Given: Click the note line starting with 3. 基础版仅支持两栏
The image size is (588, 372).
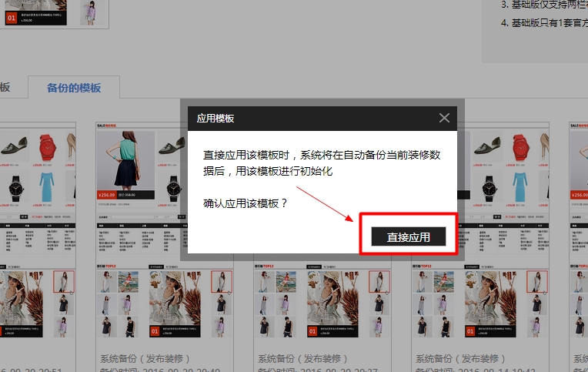Looking at the screenshot, I should (x=544, y=5).
